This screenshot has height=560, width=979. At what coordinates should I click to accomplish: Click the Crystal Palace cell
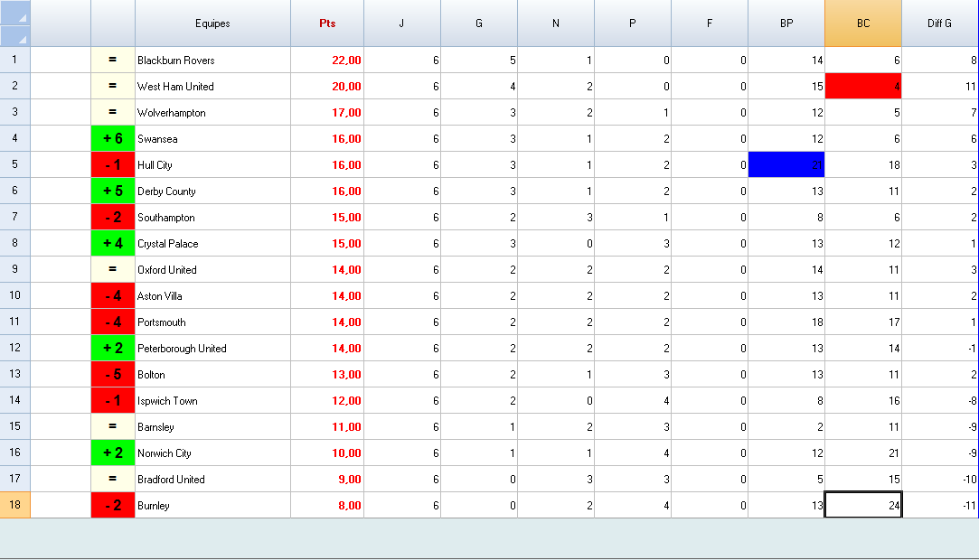click(x=212, y=244)
